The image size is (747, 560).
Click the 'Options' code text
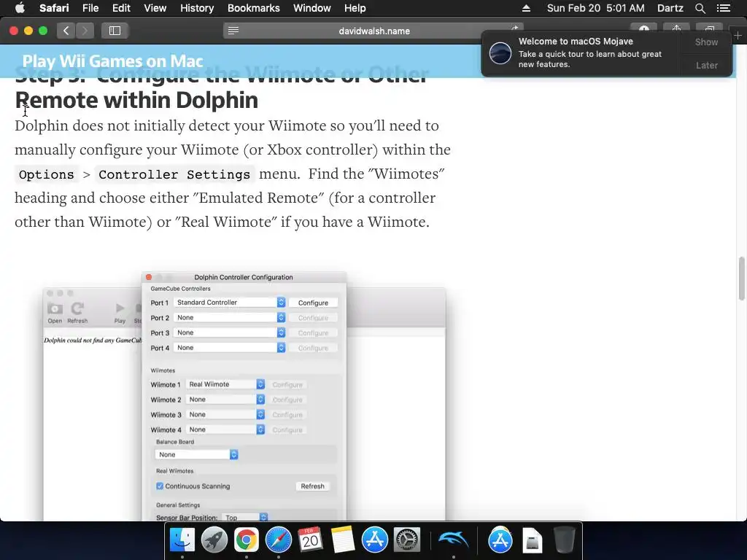coord(46,174)
